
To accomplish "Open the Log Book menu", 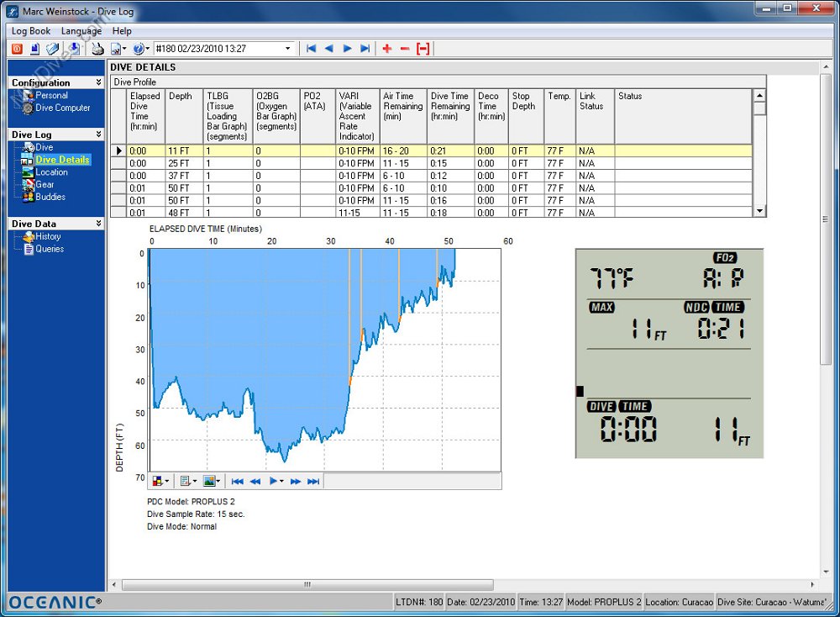I will coord(31,31).
